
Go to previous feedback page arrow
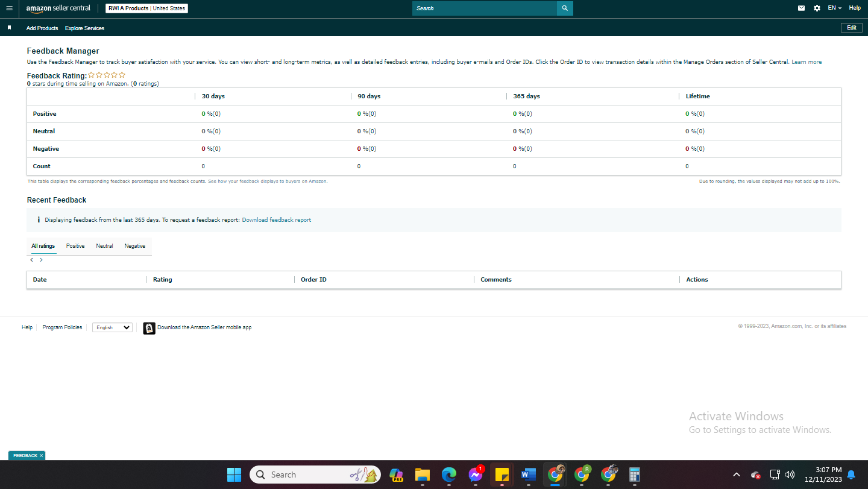coord(31,260)
